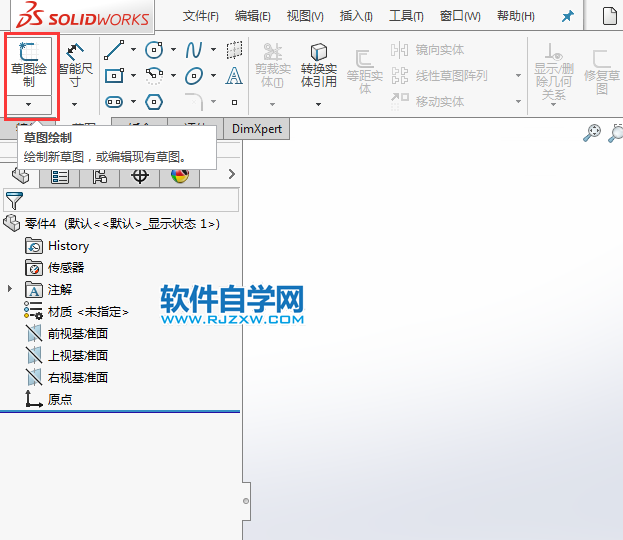The height and width of the screenshot is (540, 623).
Task: Select the Point sketch tool
Action: [x=234, y=102]
